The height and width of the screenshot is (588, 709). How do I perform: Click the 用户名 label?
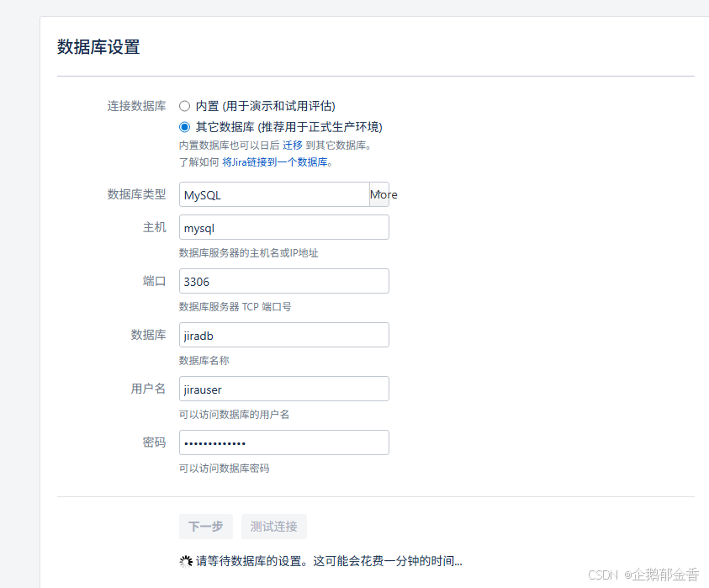point(148,389)
